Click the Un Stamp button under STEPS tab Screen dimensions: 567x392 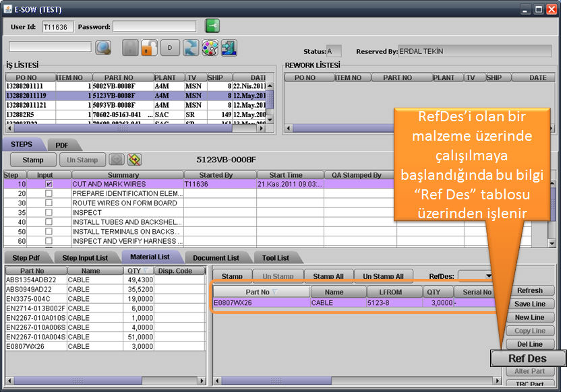82,160
